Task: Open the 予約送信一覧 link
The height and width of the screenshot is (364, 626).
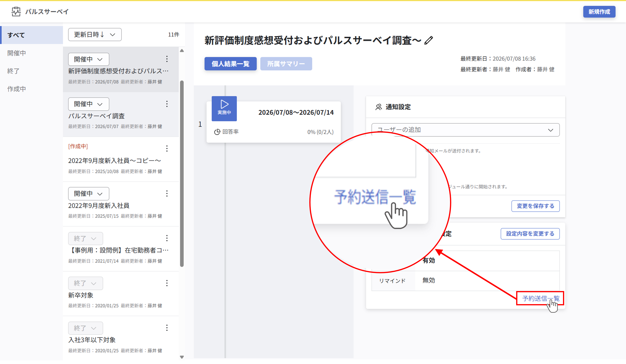Action: coord(541,298)
